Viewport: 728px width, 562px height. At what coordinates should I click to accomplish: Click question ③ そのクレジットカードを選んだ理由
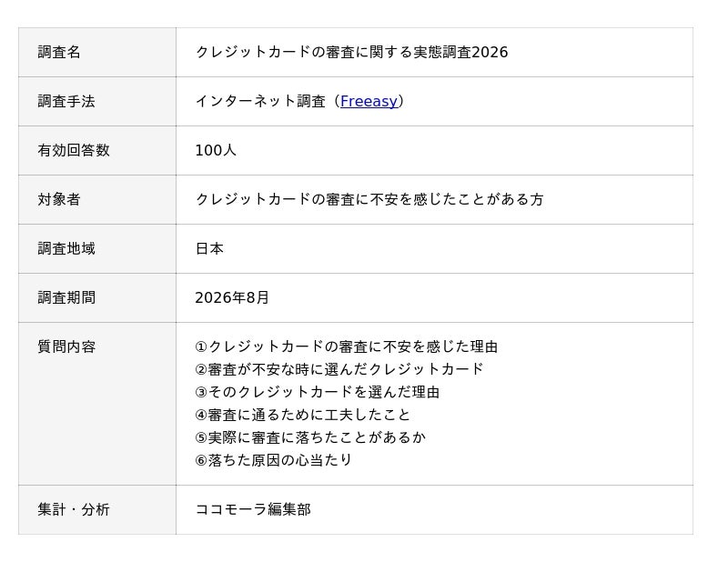pos(317,392)
